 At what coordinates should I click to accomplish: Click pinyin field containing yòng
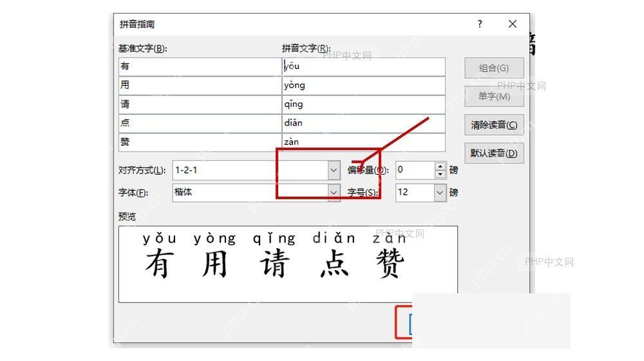point(364,85)
